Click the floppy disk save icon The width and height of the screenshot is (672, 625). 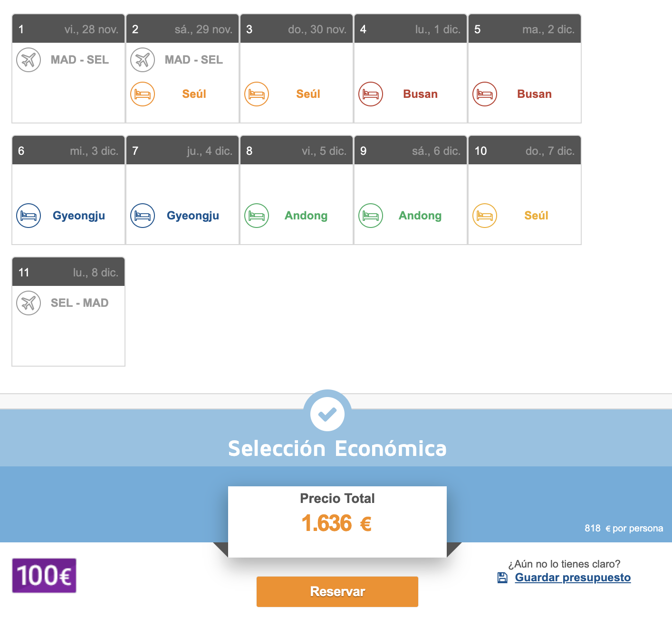[x=502, y=578]
